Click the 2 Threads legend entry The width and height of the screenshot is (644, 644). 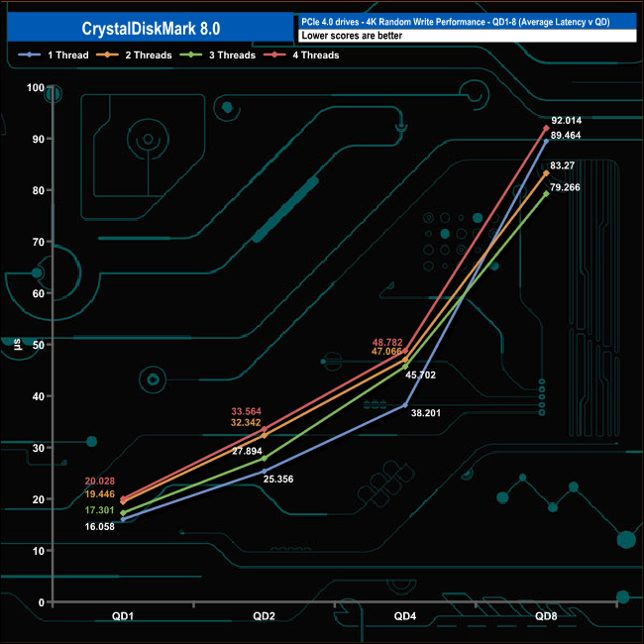pyautogui.click(x=134, y=55)
